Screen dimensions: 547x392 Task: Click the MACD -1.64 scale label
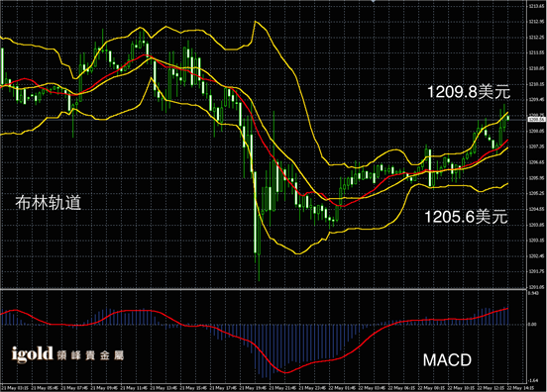(x=533, y=380)
